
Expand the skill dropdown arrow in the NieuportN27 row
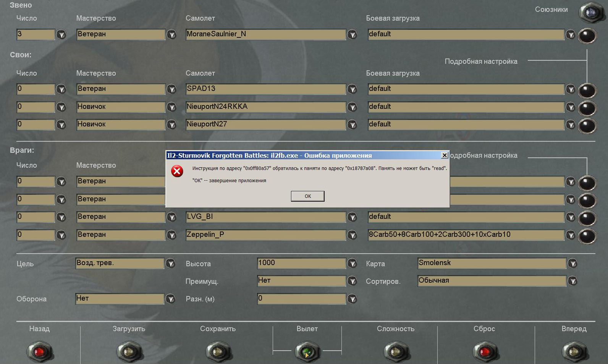pyautogui.click(x=172, y=125)
